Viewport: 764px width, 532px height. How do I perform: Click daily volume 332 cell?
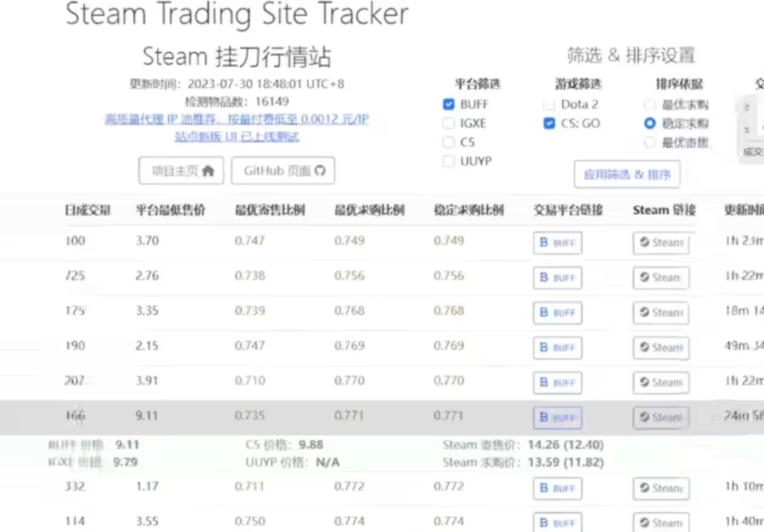click(75, 486)
